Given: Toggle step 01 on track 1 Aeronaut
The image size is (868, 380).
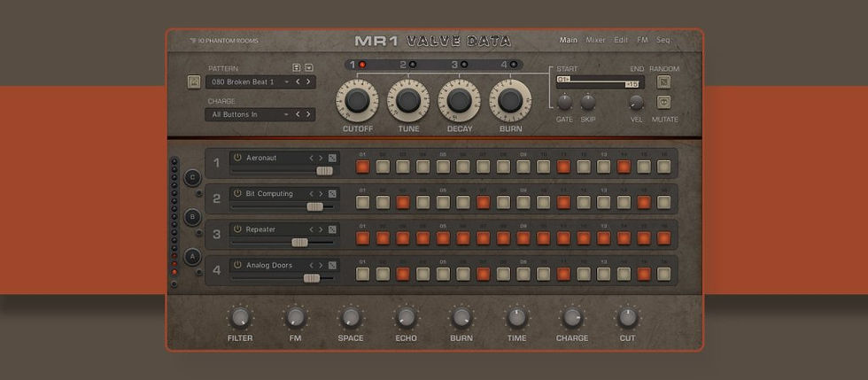Looking at the screenshot, I should 362,167.
